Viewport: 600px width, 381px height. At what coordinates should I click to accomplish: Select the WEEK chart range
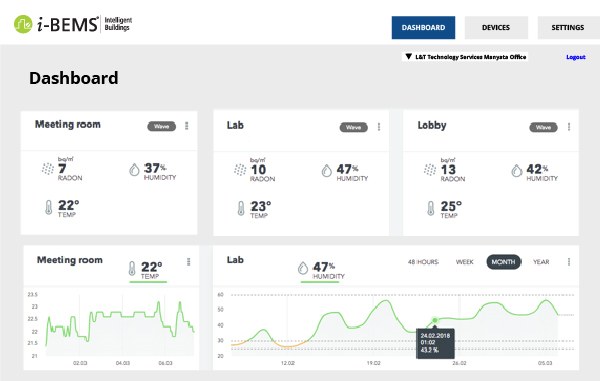click(465, 262)
